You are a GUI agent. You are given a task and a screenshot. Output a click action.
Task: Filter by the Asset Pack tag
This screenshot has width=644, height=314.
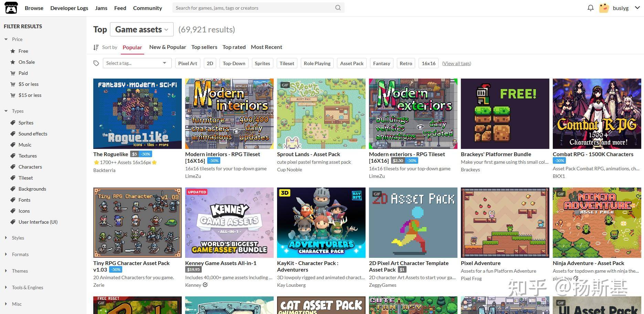tap(352, 63)
